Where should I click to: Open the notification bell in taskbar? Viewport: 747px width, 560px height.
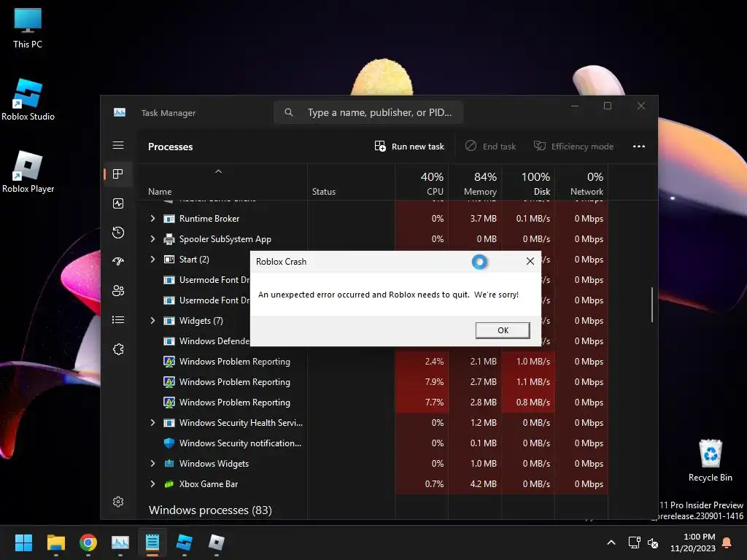coord(727,542)
